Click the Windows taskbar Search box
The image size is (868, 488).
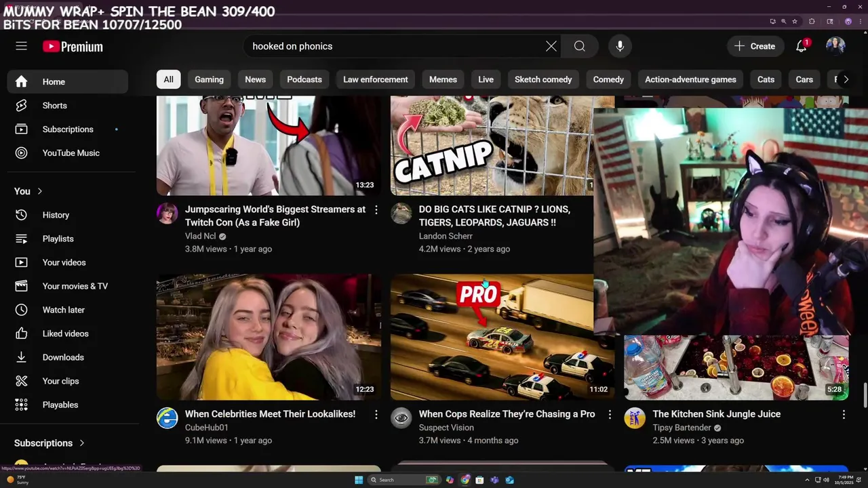tap(403, 480)
